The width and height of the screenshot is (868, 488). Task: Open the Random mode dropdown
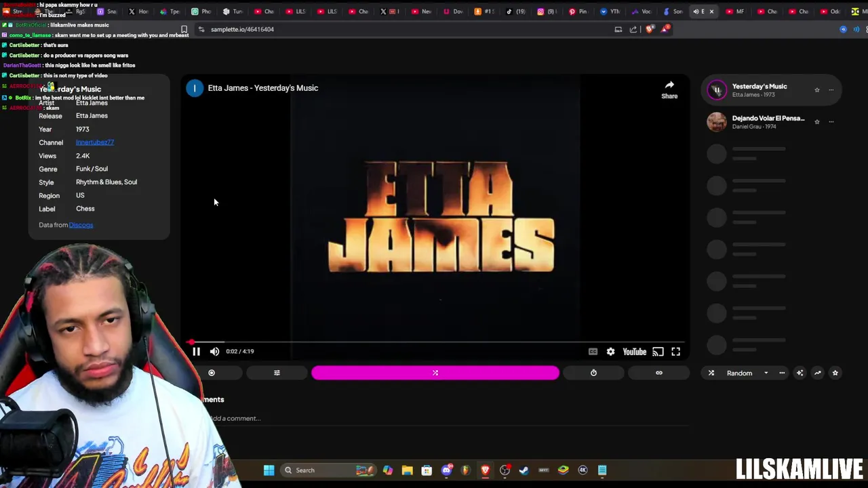click(x=747, y=373)
